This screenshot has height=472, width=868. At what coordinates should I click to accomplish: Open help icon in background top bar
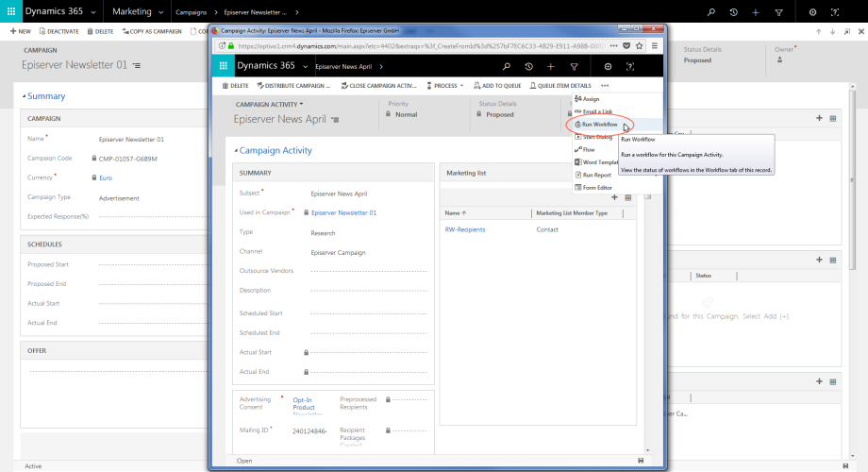coord(835,11)
